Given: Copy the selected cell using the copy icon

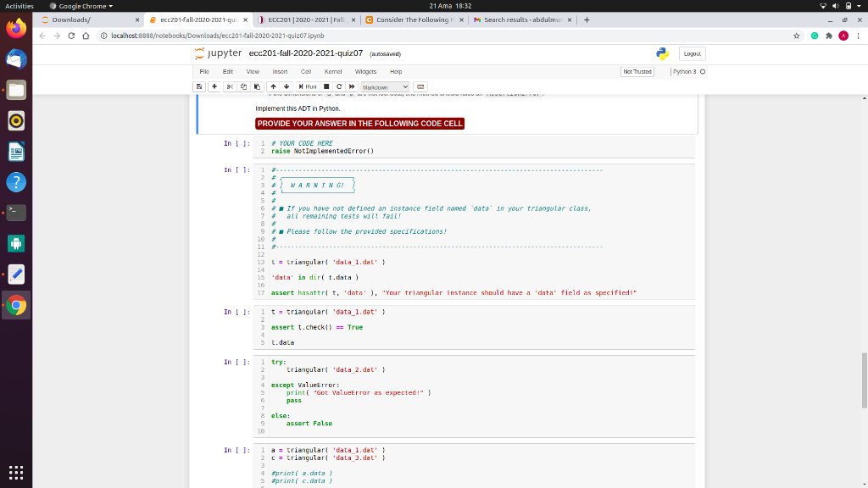Looking at the screenshot, I should click(x=244, y=86).
